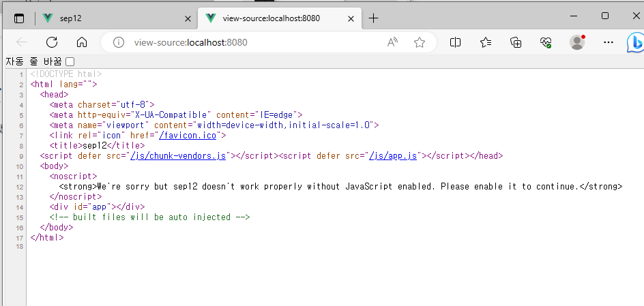Click the noscript warning sentence text
Viewport: 644px width, 306px height.
(338, 187)
